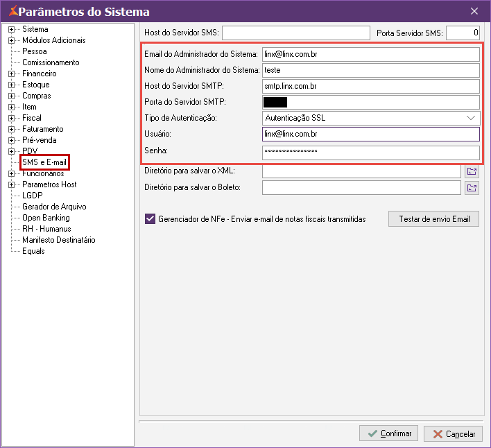
Task: Select Pessoa in the tree
Action: click(x=35, y=51)
